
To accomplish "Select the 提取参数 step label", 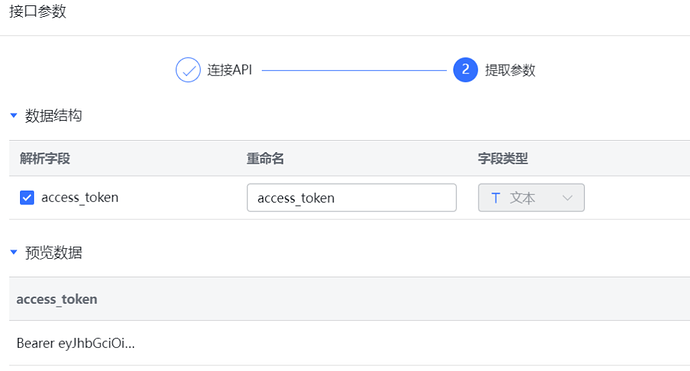I will (x=510, y=70).
